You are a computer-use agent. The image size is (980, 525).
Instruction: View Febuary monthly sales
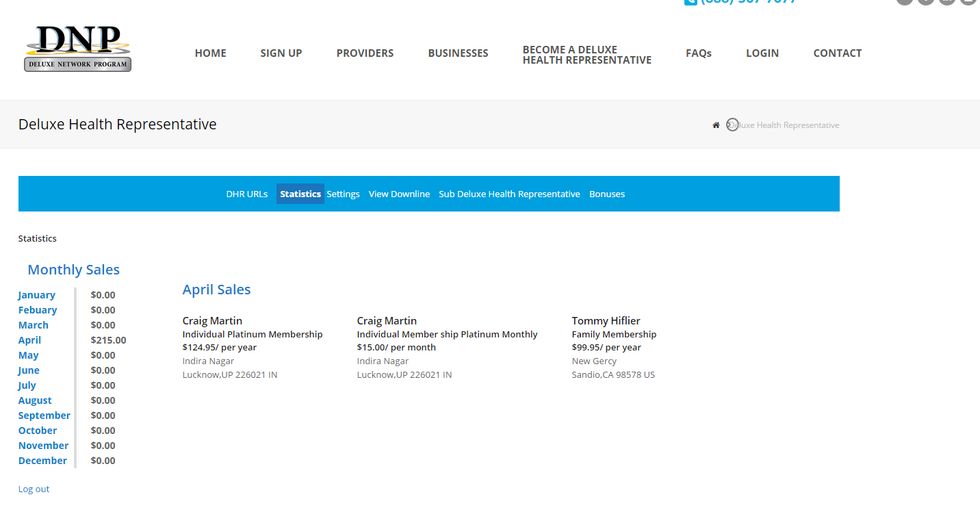coord(38,310)
